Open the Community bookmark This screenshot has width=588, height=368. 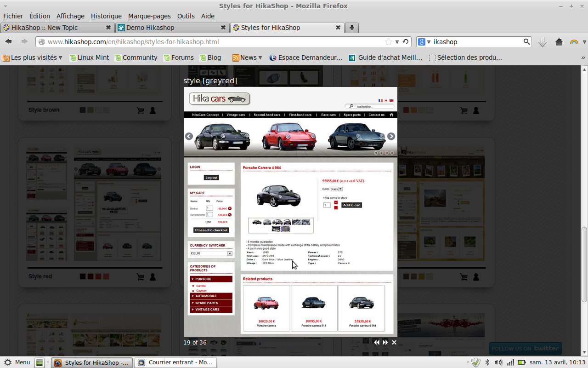(x=136, y=57)
